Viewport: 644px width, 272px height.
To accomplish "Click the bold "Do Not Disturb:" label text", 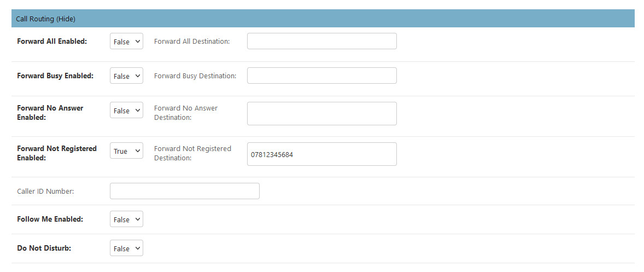I will [44, 248].
